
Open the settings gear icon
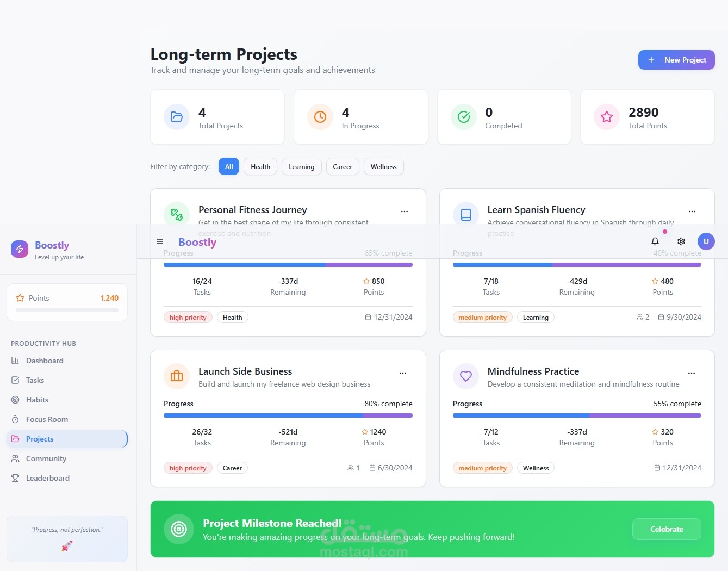click(x=681, y=241)
